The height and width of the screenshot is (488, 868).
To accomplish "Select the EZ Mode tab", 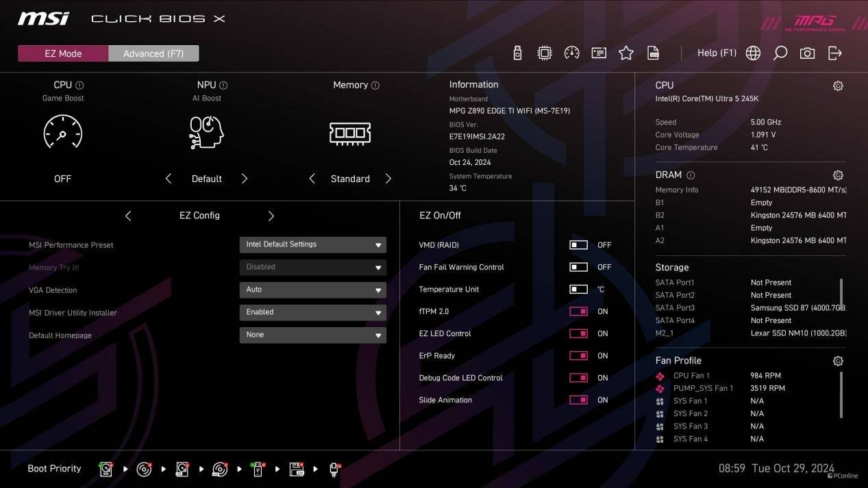I will (x=63, y=53).
